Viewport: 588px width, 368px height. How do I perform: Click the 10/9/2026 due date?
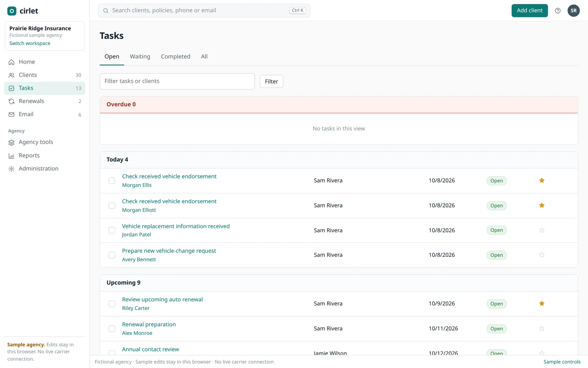click(x=442, y=304)
